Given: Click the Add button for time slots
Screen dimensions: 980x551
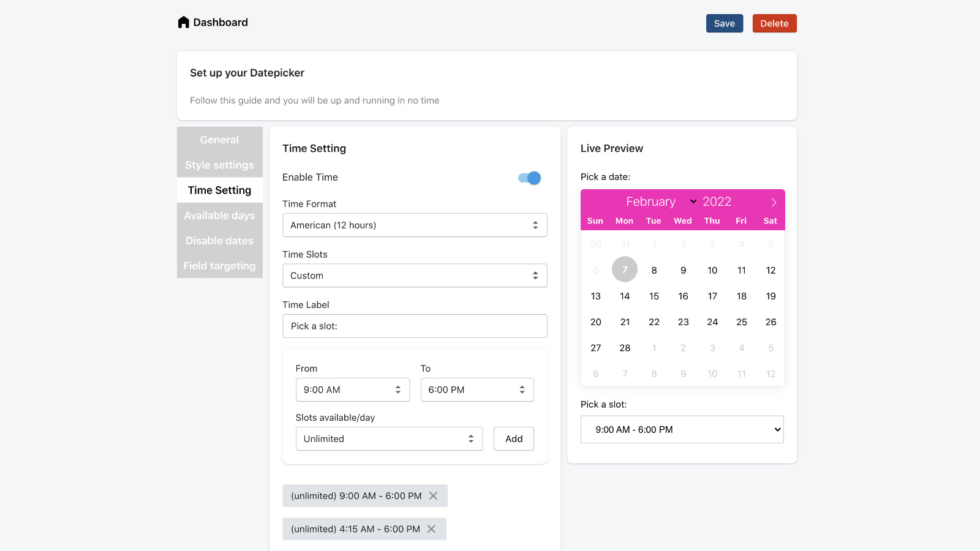Looking at the screenshot, I should [x=513, y=438].
